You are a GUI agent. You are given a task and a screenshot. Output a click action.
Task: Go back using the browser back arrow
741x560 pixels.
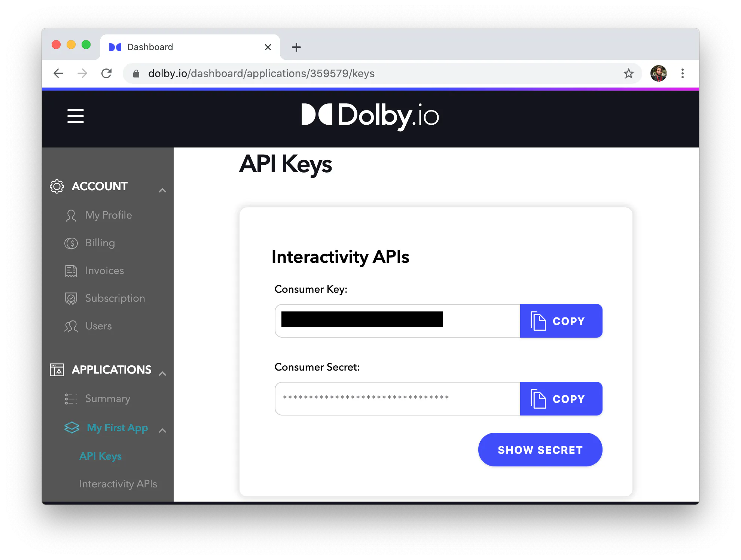[x=58, y=73]
